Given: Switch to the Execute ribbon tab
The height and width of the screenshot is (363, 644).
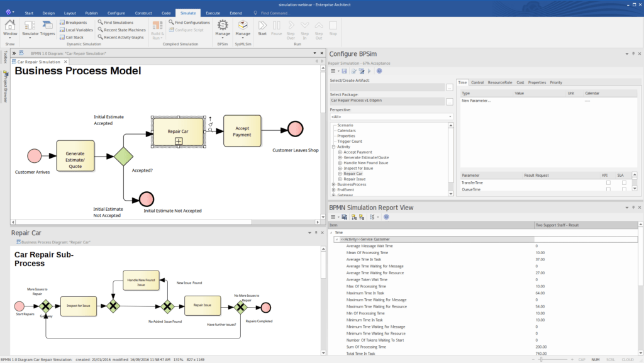Looking at the screenshot, I should coord(213,13).
